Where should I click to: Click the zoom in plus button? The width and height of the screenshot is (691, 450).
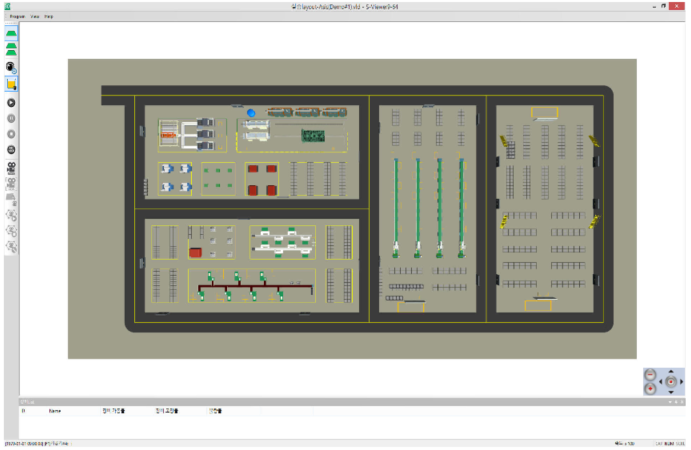651,387
